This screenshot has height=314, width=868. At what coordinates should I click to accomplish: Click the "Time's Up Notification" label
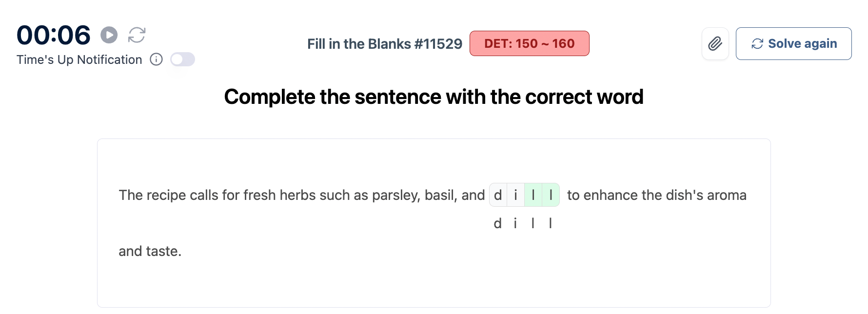pyautogui.click(x=79, y=59)
